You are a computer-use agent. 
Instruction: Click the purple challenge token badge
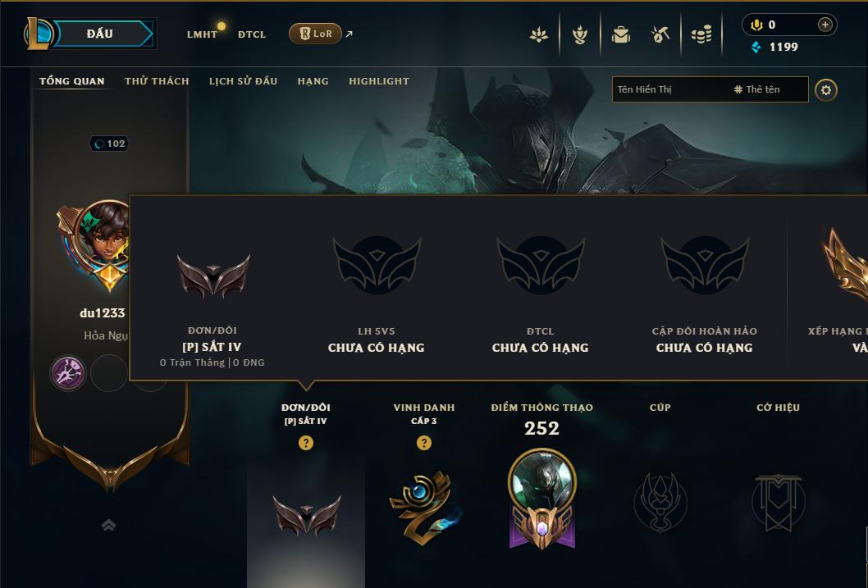point(68,373)
